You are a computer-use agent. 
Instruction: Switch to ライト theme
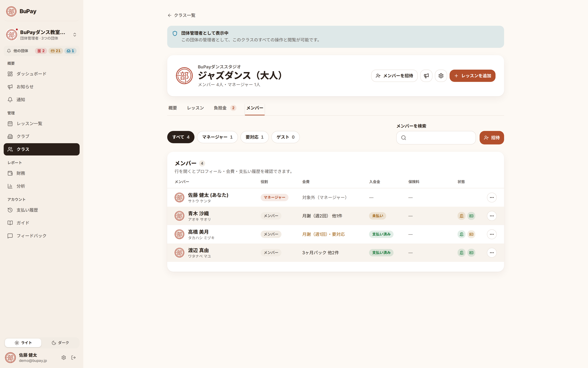pos(23,343)
